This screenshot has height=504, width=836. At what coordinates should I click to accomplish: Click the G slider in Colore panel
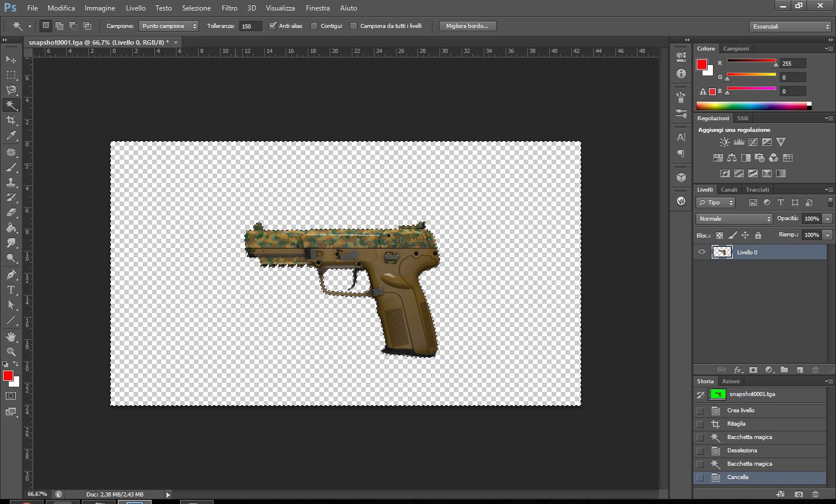751,75
